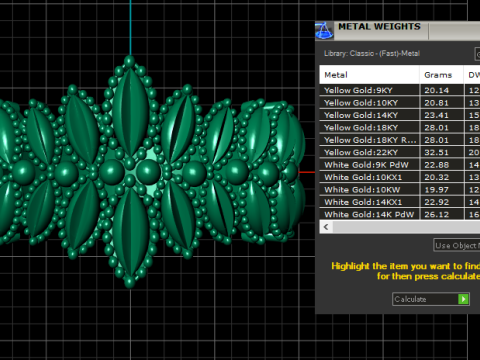Select the White Gold:14KX1 row
The image size is (480, 360).
(x=400, y=202)
